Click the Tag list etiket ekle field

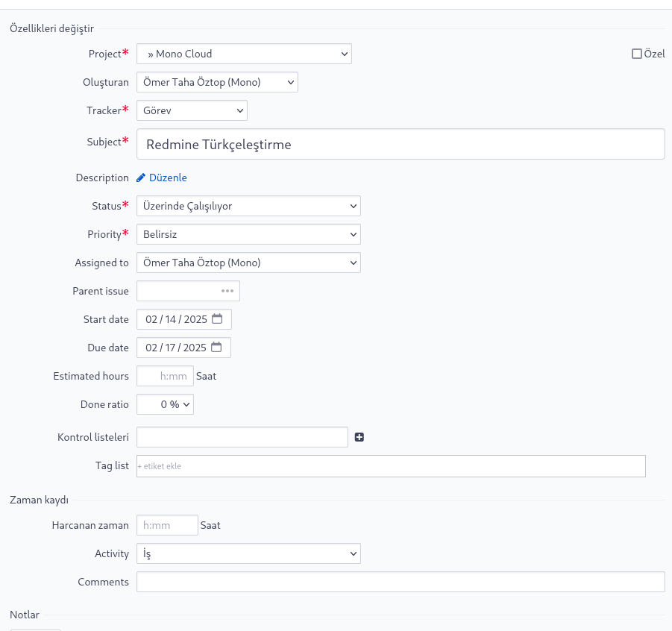391,466
